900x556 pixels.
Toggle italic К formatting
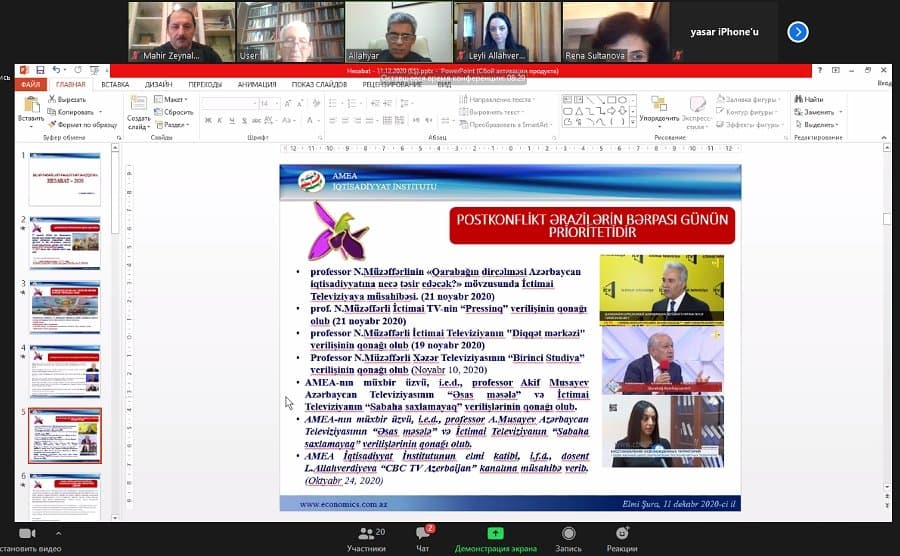click(x=220, y=120)
